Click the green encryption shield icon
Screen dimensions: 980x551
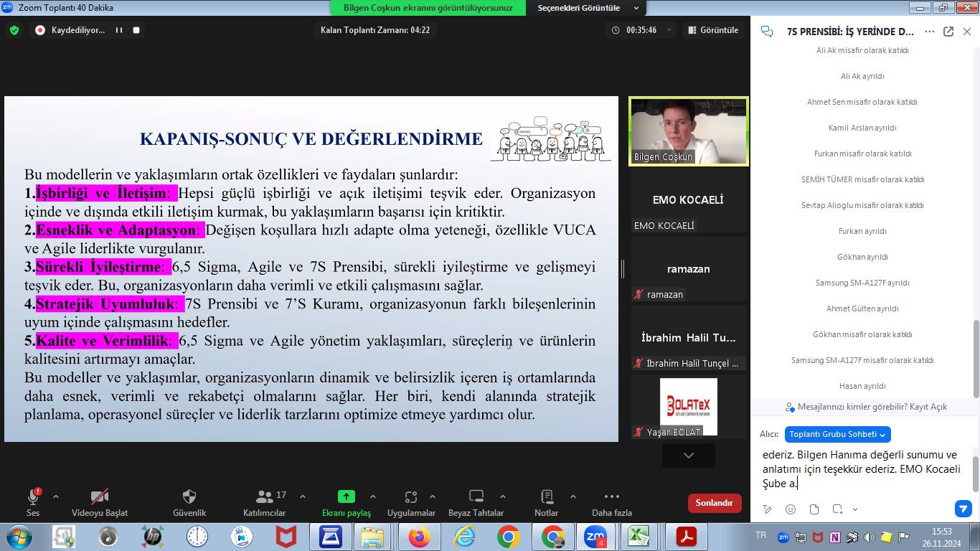click(14, 30)
